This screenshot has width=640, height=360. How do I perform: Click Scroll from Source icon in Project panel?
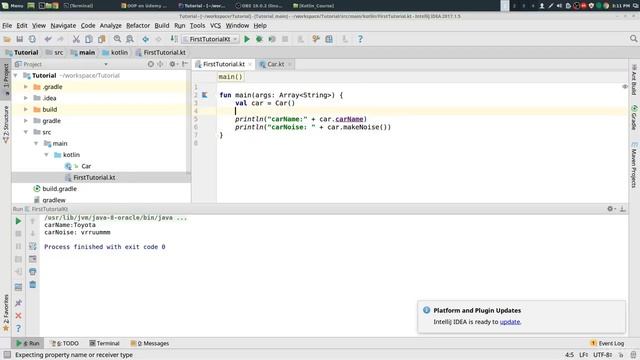click(151, 64)
